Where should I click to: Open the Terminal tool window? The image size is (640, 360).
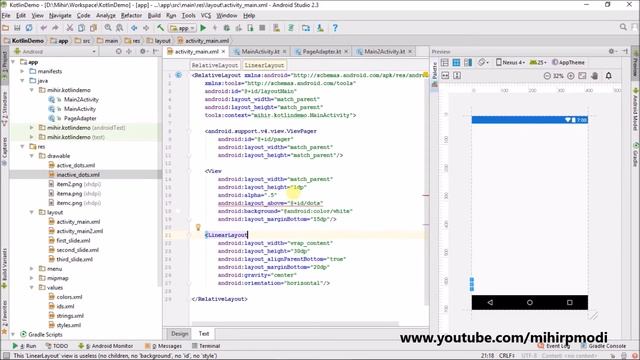(206, 346)
